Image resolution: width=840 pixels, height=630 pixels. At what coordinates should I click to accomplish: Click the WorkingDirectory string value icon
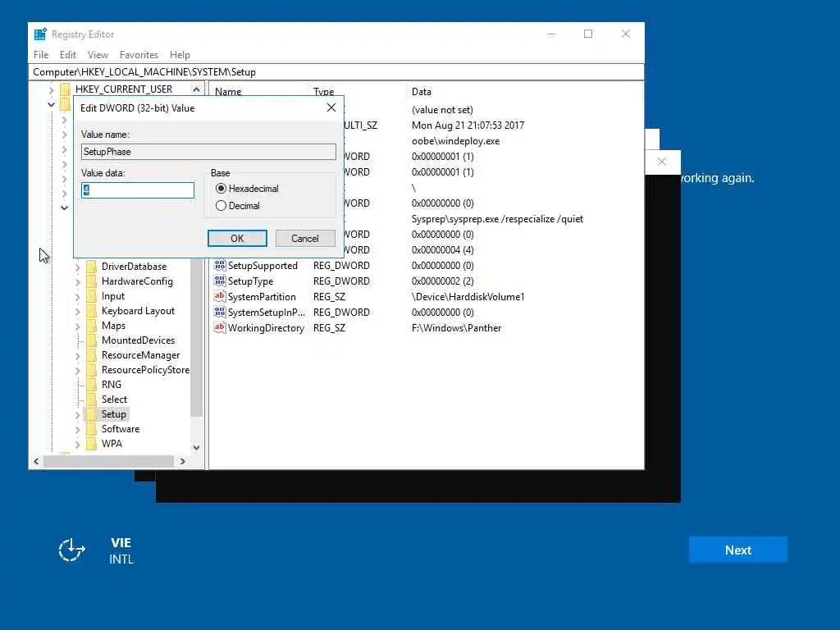[x=220, y=327]
